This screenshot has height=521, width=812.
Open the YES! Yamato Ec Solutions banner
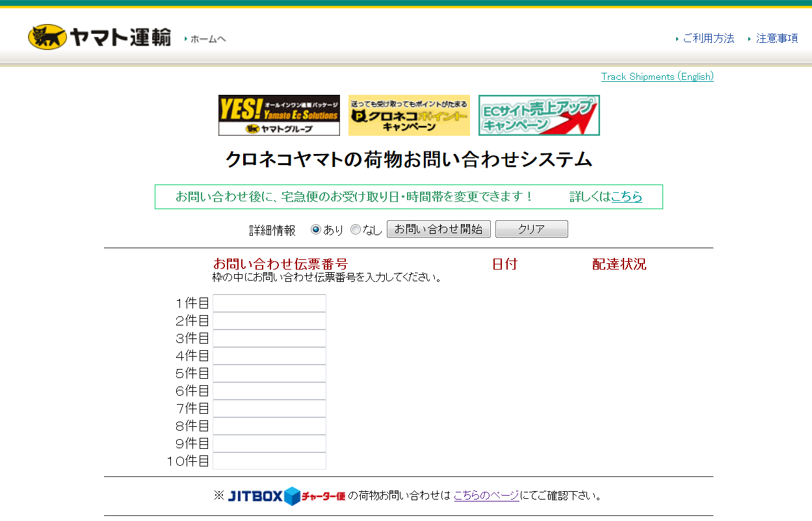click(279, 116)
